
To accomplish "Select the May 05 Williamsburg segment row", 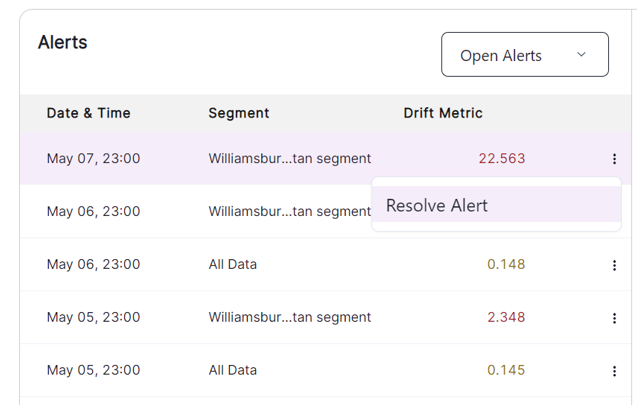I will point(325,317).
